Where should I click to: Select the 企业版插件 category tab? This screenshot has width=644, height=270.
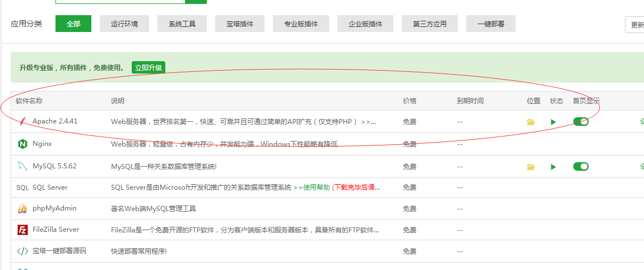(365, 24)
